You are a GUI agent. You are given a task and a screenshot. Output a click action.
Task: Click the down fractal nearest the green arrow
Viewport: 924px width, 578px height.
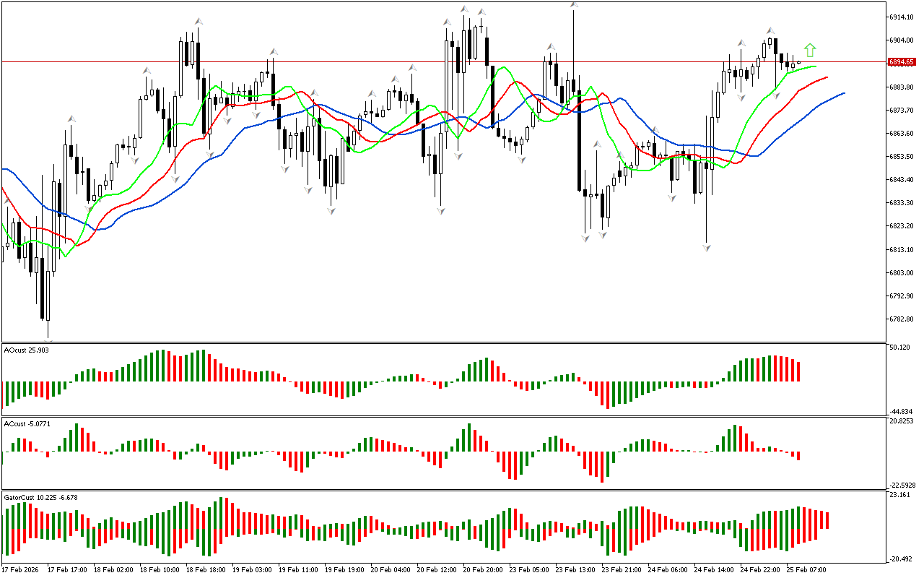(x=776, y=95)
